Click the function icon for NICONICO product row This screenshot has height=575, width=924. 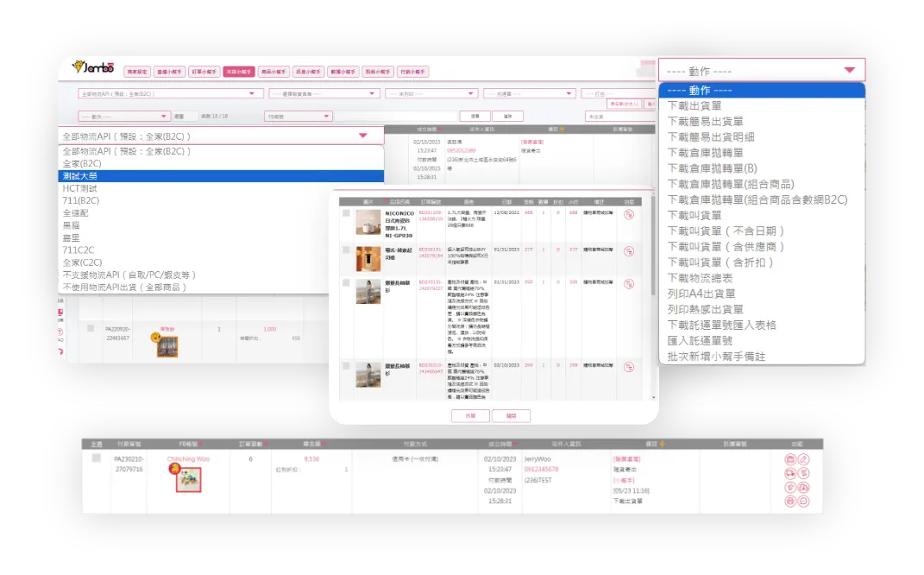(628, 216)
